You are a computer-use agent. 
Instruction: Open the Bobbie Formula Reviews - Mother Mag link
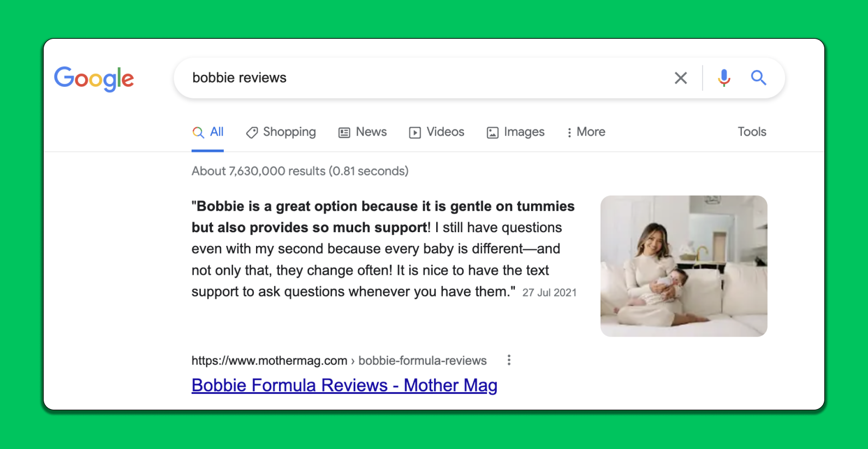[x=344, y=385]
